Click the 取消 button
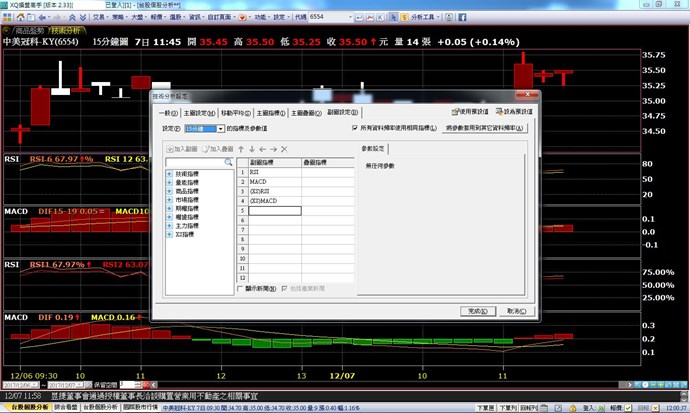This screenshot has width=690, height=413. click(516, 311)
